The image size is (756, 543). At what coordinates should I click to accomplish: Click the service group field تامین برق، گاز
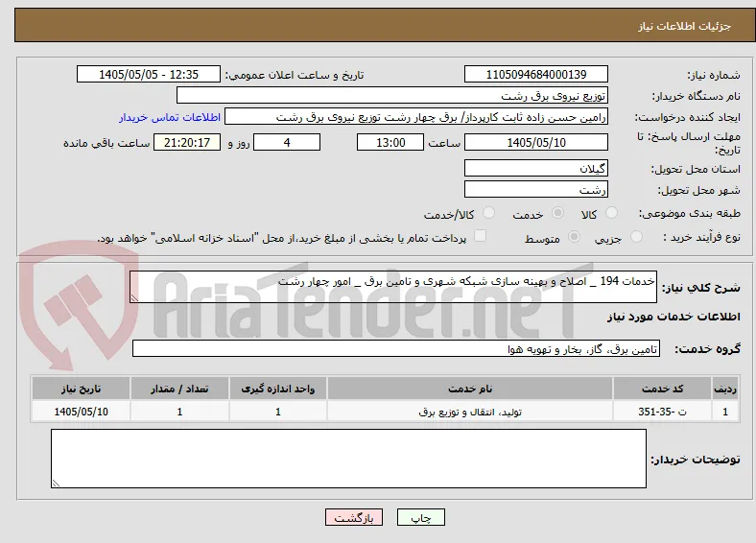[396, 348]
